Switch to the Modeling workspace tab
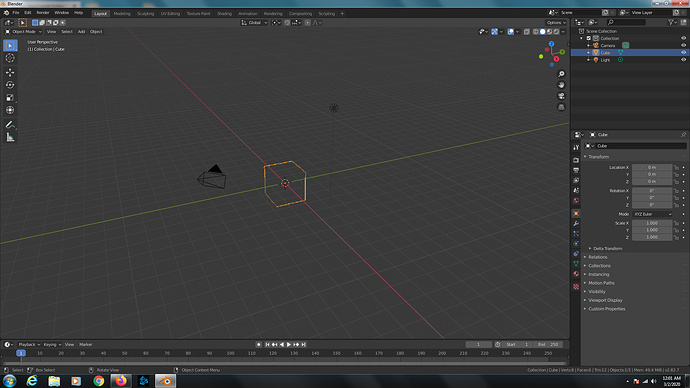 pos(122,14)
